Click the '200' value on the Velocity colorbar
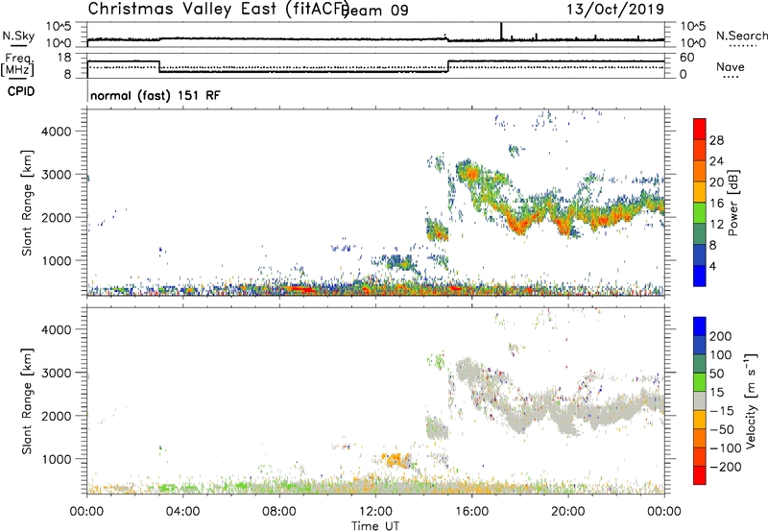This screenshot has height=532, width=768. pyautogui.click(x=721, y=336)
